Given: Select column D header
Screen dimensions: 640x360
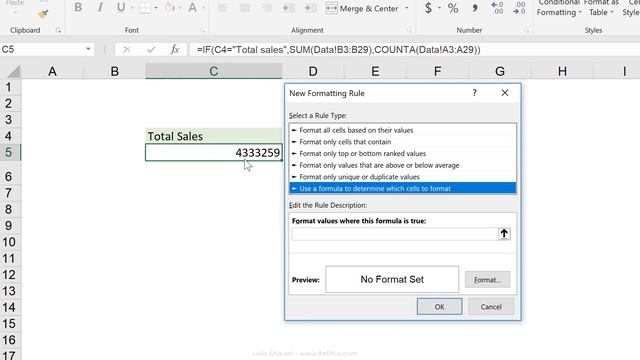Looking at the screenshot, I should (x=313, y=71).
